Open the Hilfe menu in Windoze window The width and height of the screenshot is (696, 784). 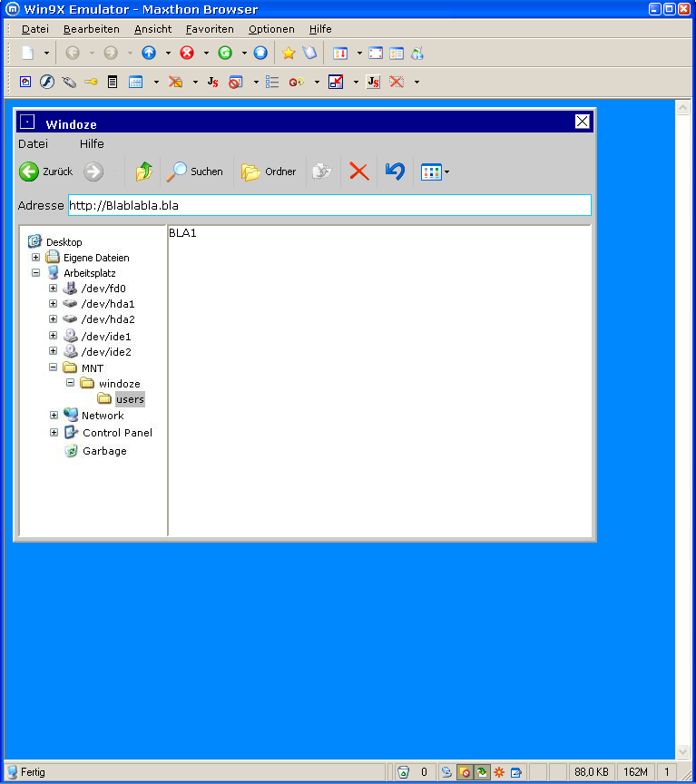tap(92, 144)
